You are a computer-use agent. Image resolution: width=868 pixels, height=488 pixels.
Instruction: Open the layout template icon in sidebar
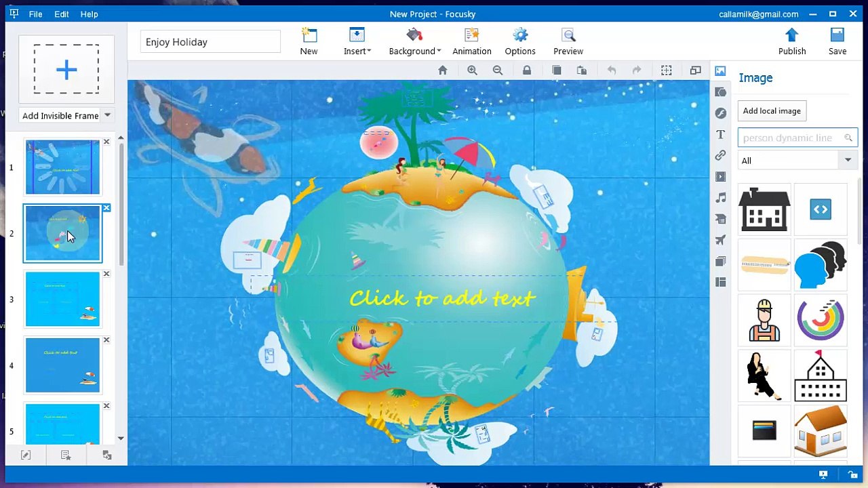click(720, 282)
